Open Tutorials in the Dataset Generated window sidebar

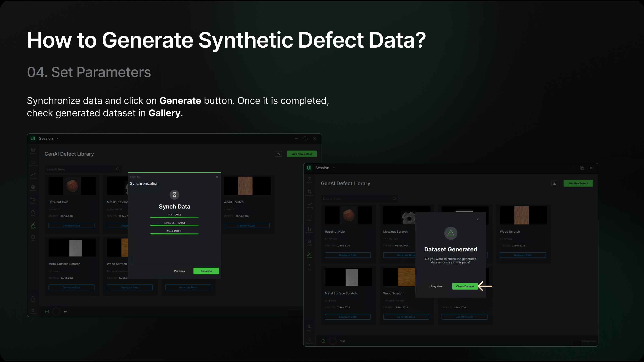click(309, 341)
